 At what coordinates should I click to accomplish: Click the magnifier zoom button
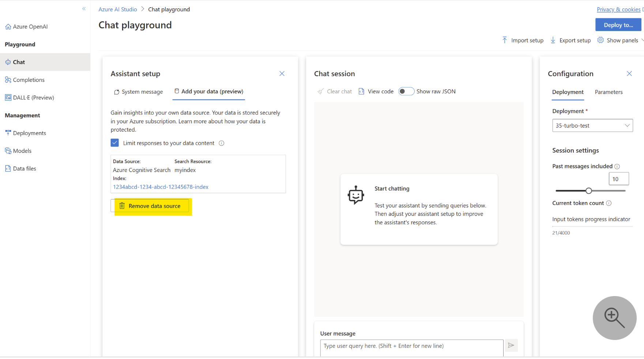(x=614, y=318)
